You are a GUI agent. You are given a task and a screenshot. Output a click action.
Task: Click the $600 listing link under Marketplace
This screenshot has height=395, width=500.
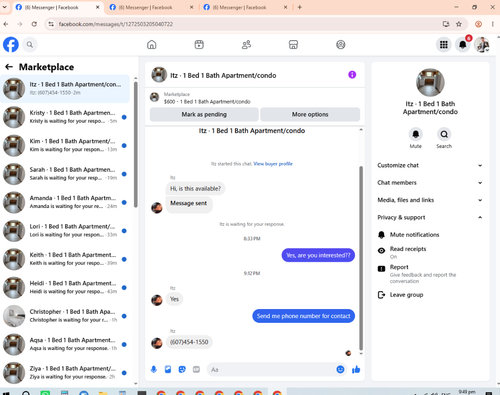click(207, 102)
